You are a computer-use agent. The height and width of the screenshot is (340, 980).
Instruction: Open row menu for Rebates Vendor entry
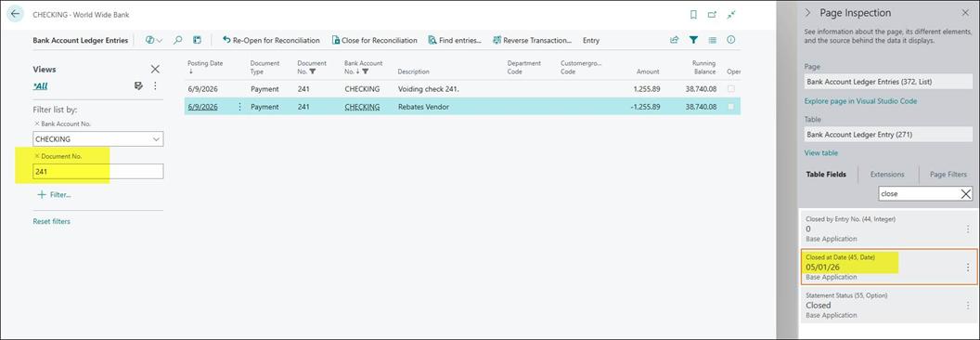click(x=239, y=107)
